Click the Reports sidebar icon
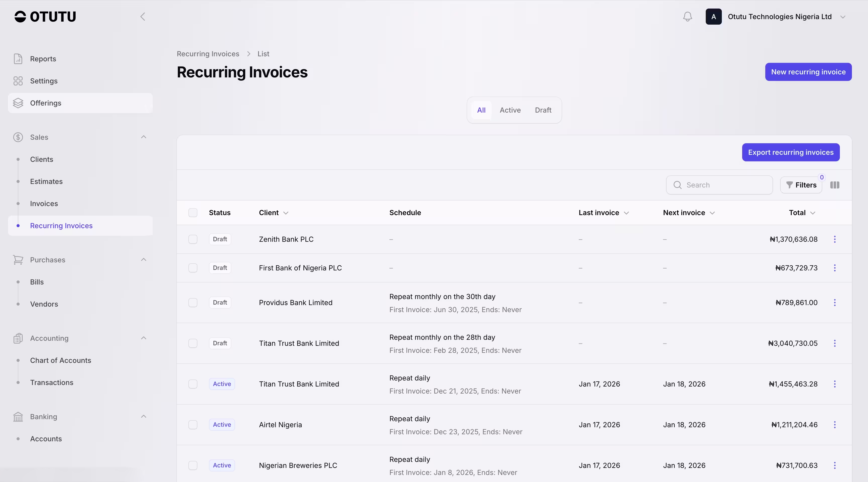The image size is (868, 482). [x=18, y=59]
